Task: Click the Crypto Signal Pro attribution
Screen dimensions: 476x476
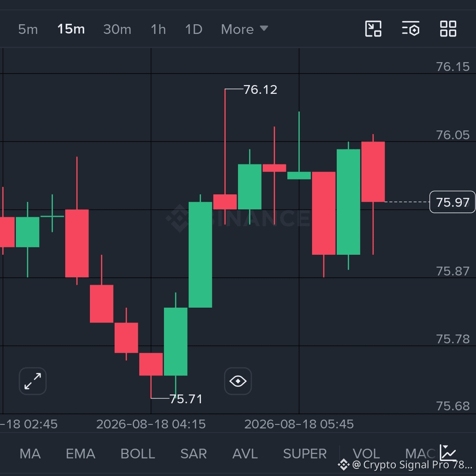Action: (x=406, y=465)
